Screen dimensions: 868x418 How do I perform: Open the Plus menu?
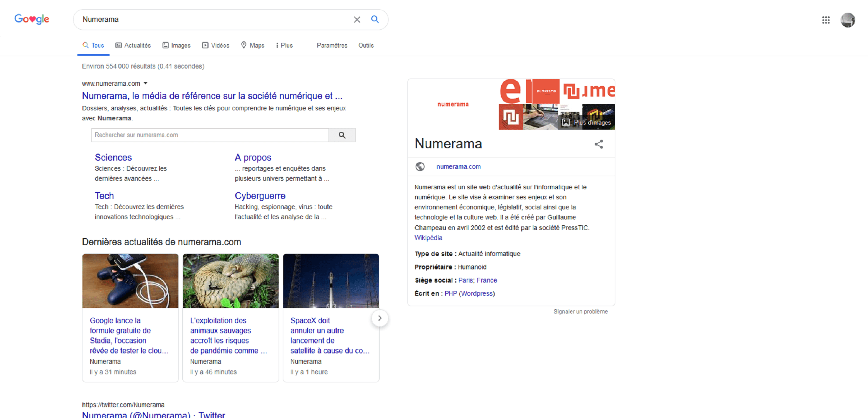click(284, 45)
